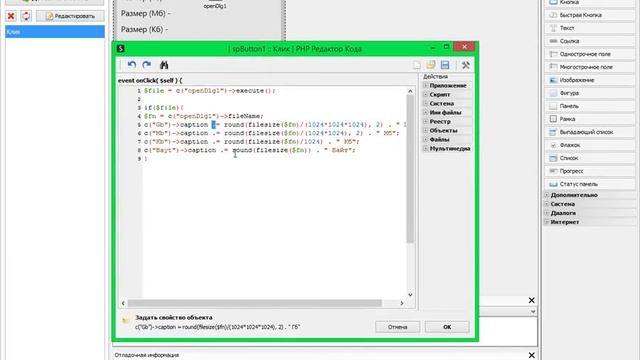Pick the Ссылка component

[589, 41]
